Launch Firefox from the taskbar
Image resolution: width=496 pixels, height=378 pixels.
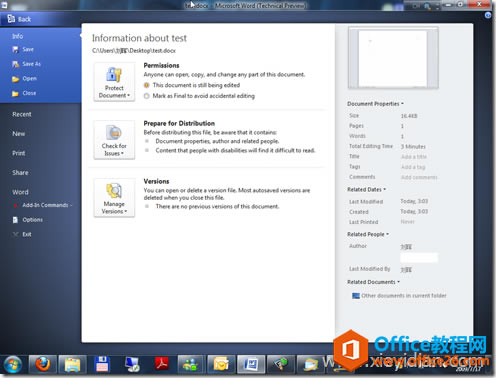pyautogui.click(x=43, y=364)
